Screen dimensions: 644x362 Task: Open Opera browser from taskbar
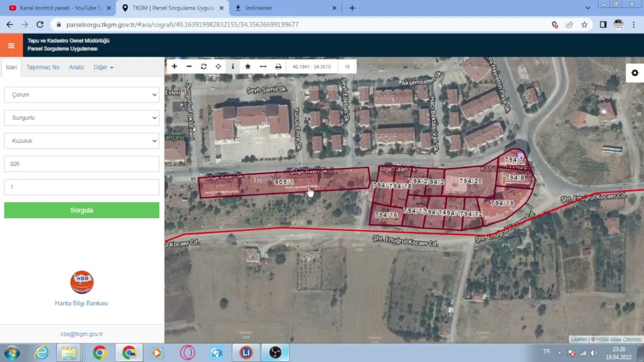pos(188,353)
